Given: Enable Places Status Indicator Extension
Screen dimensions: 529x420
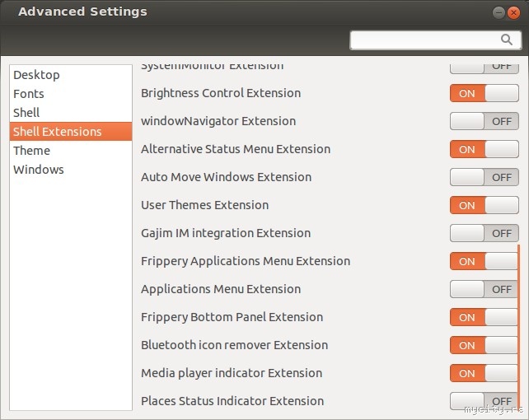Looking at the screenshot, I should pyautogui.click(x=484, y=401).
